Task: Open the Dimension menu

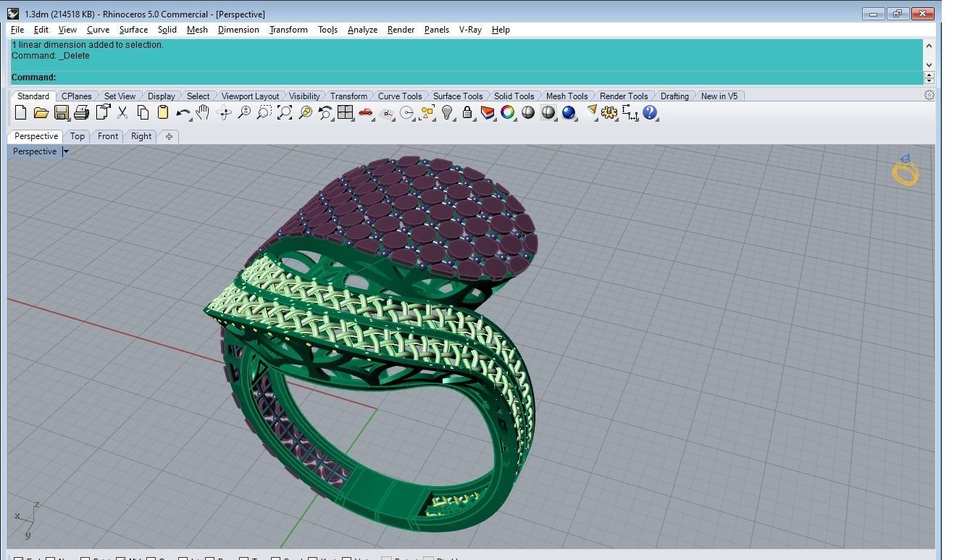Action: click(x=238, y=30)
